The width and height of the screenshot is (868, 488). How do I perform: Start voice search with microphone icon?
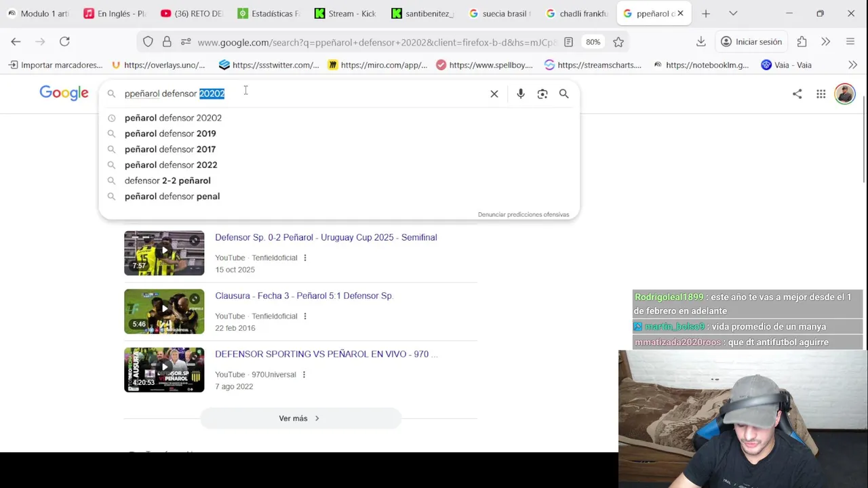(521, 94)
